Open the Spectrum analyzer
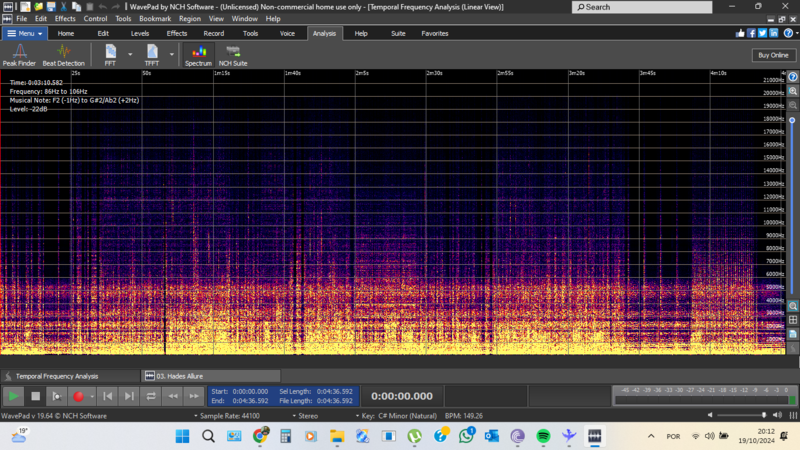 [x=198, y=55]
